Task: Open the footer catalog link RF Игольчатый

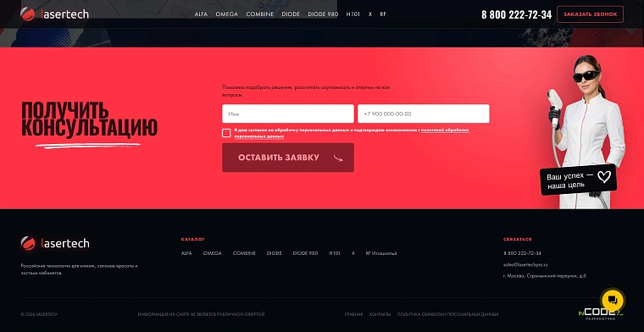Action: click(381, 253)
